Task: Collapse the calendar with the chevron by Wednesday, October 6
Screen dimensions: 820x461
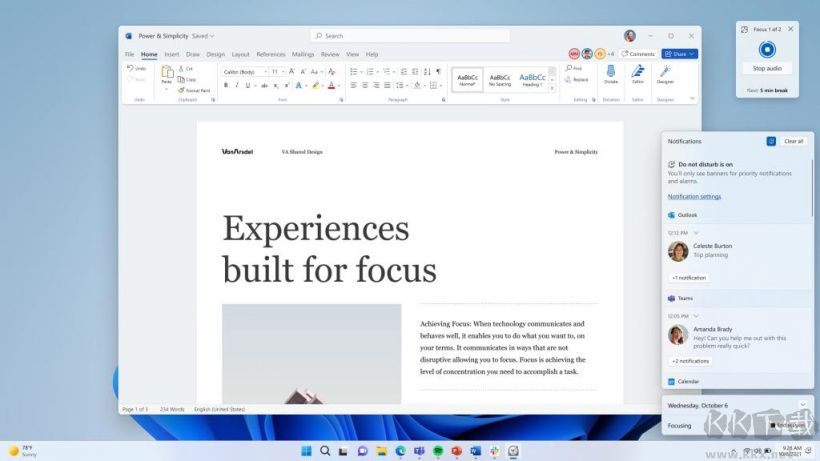Action: pos(802,404)
